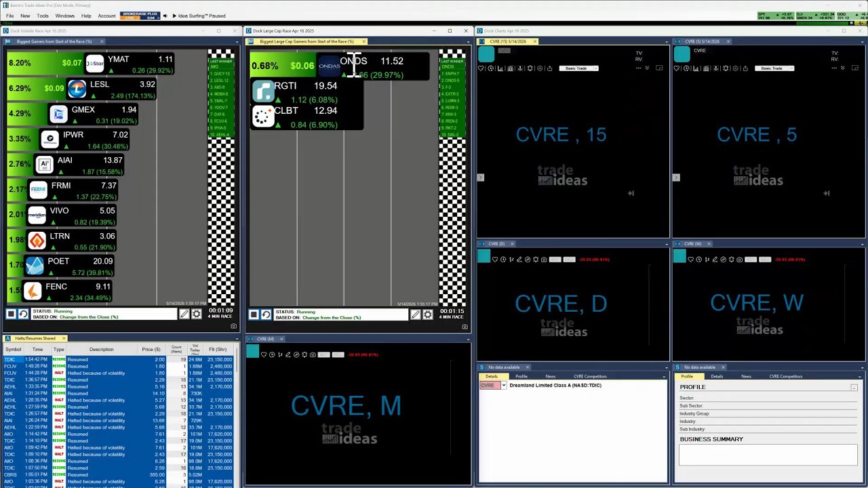The width and height of the screenshot is (868, 488).
Task: Switch the Brokerage Plus mode to SIM
Action: tap(150, 18)
